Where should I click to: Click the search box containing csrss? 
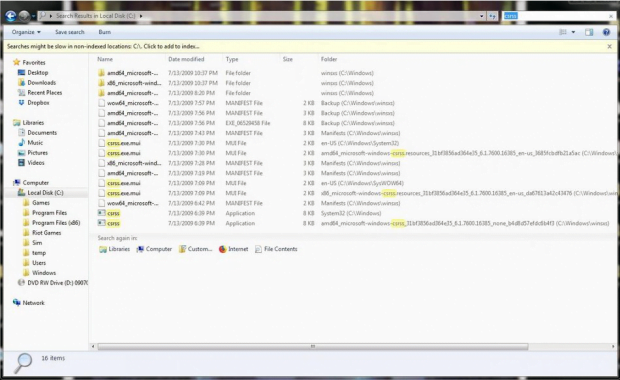(555, 16)
